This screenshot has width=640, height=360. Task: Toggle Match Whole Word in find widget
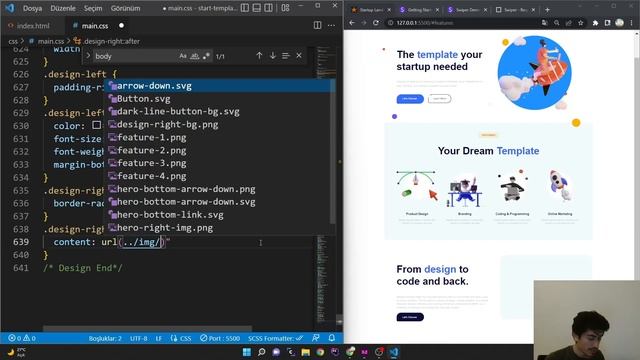pyautogui.click(x=195, y=56)
